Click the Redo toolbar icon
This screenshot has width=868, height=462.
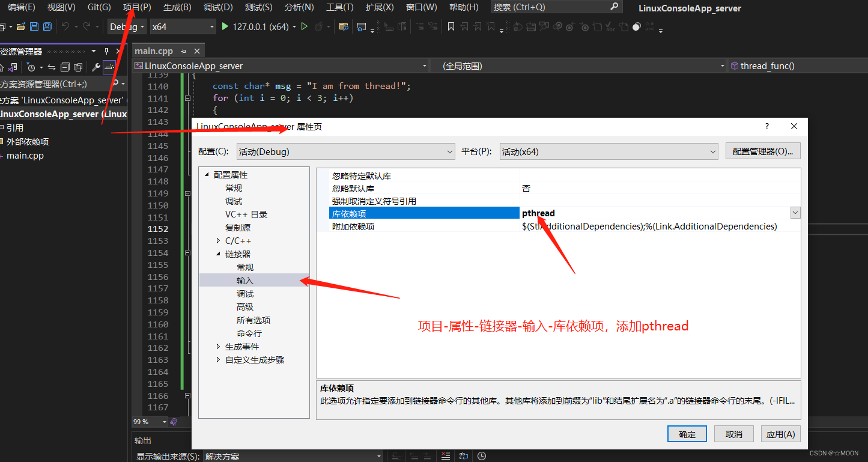point(86,27)
